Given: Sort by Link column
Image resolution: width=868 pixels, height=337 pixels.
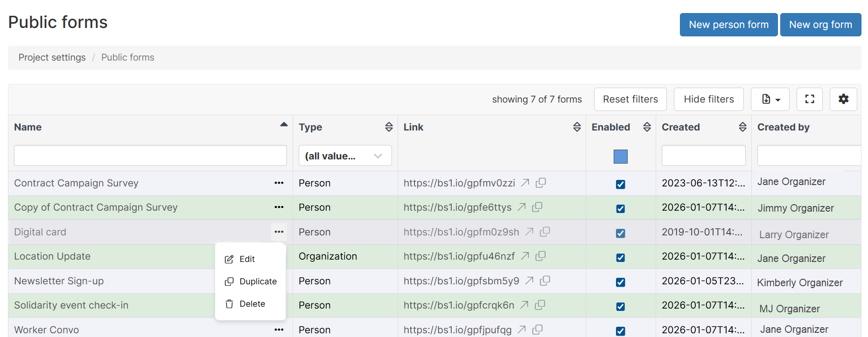Looking at the screenshot, I should coord(577,127).
